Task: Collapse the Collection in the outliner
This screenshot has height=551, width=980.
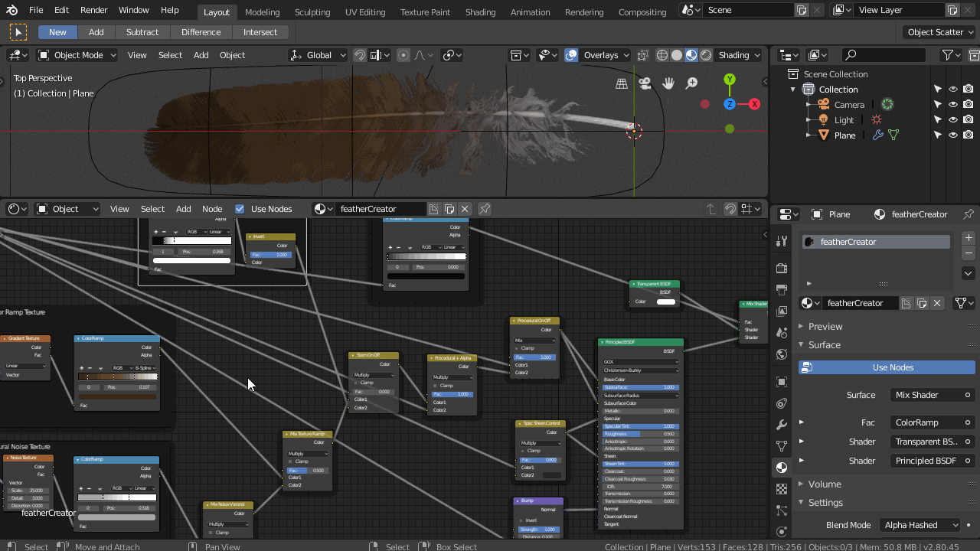Action: point(792,89)
